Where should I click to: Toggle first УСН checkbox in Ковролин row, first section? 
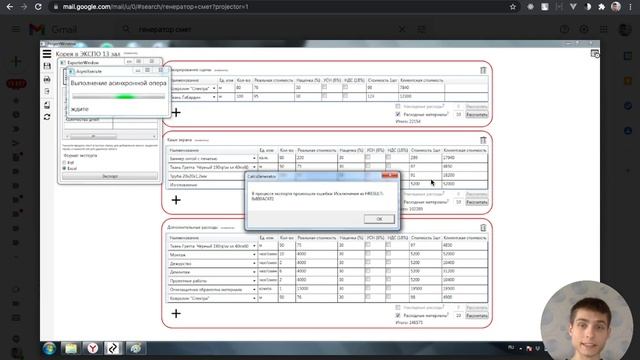tap(324, 87)
